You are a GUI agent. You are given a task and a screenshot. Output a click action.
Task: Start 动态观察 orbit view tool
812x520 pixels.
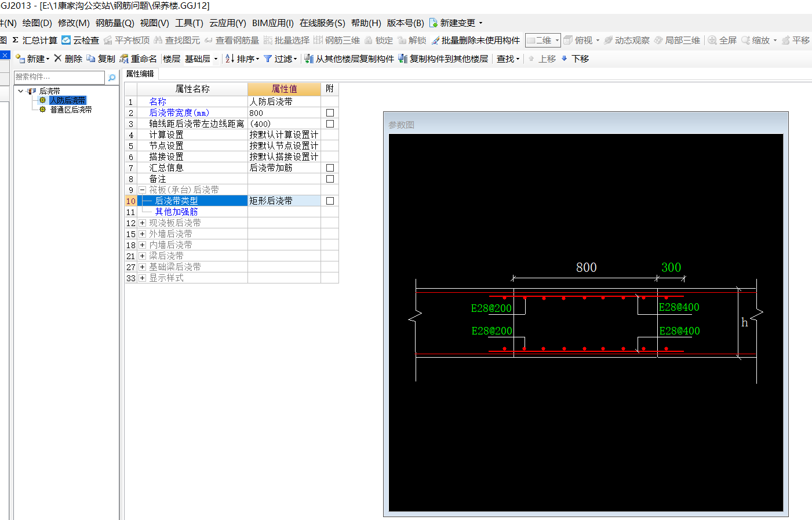coord(627,40)
